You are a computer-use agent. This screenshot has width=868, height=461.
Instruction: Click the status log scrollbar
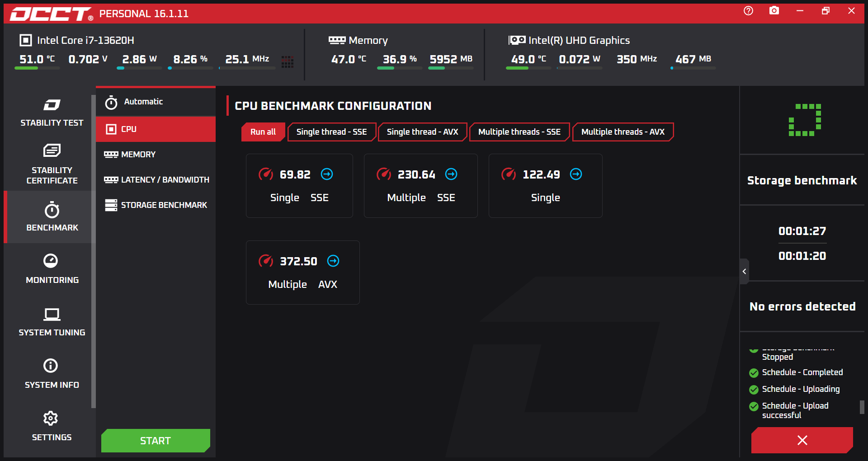click(862, 407)
